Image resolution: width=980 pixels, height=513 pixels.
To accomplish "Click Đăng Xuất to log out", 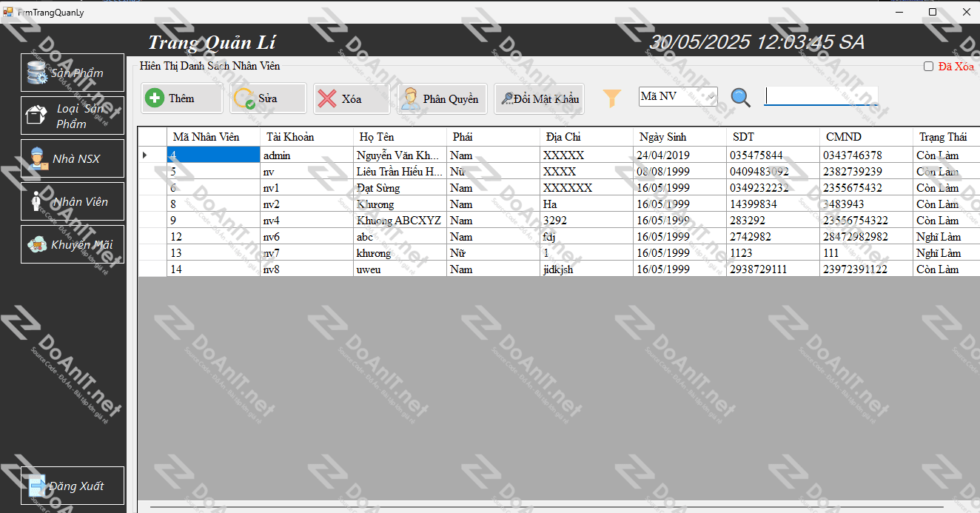I will point(73,486).
